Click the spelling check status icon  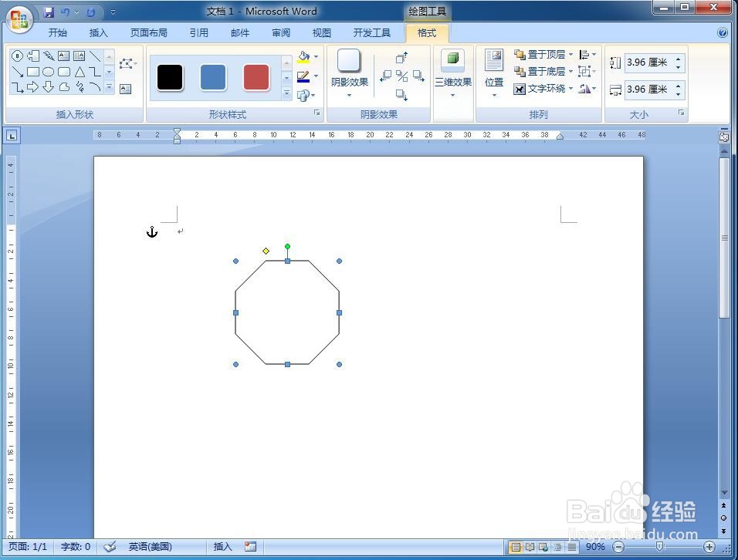[x=110, y=546]
